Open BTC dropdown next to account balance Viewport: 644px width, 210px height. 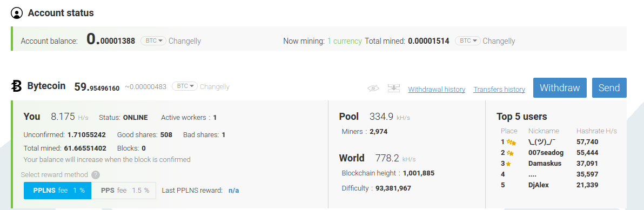[153, 40]
